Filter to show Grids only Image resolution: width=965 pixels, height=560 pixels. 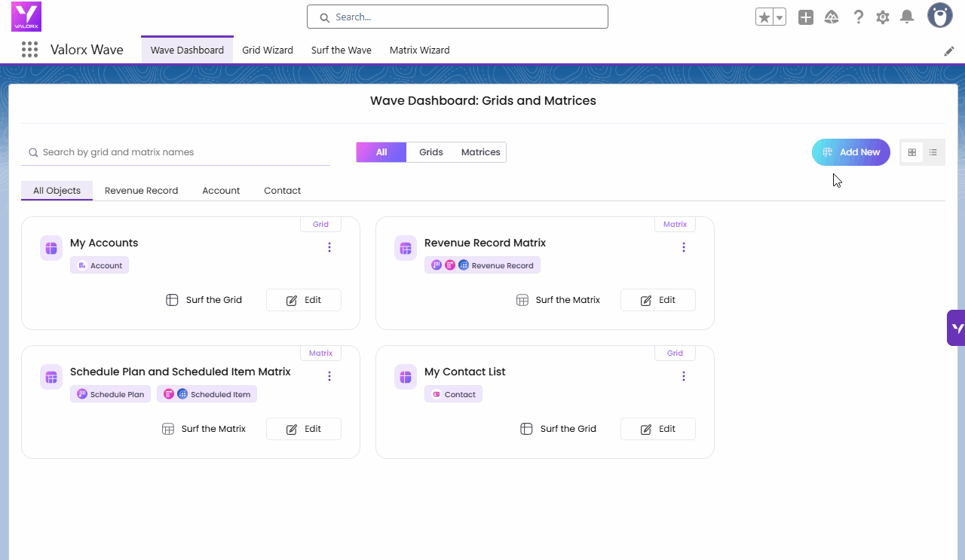[430, 152]
